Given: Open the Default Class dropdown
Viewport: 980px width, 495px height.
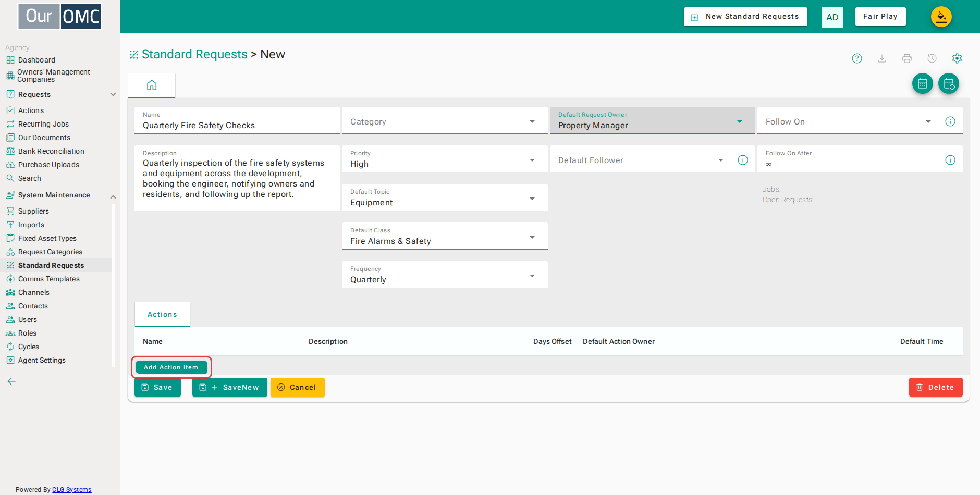Looking at the screenshot, I should click(x=445, y=236).
